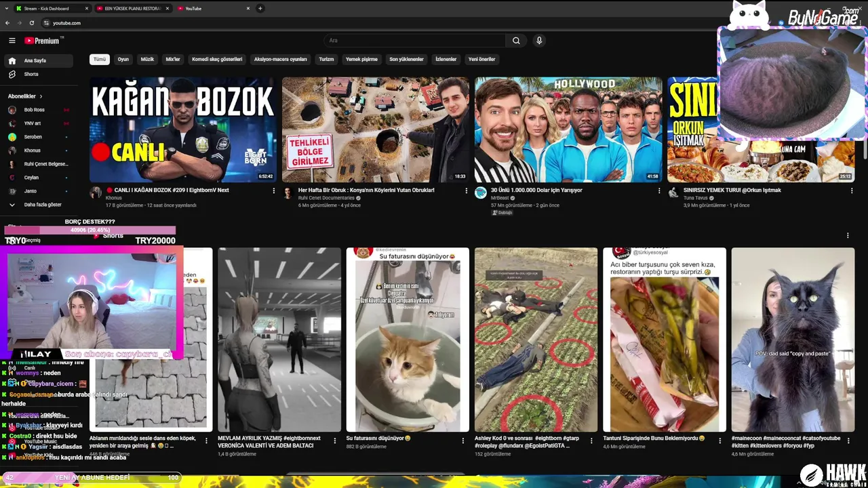Image resolution: width=868 pixels, height=488 pixels.
Task: Select the İzlenenler filter chip
Action: tap(446, 60)
